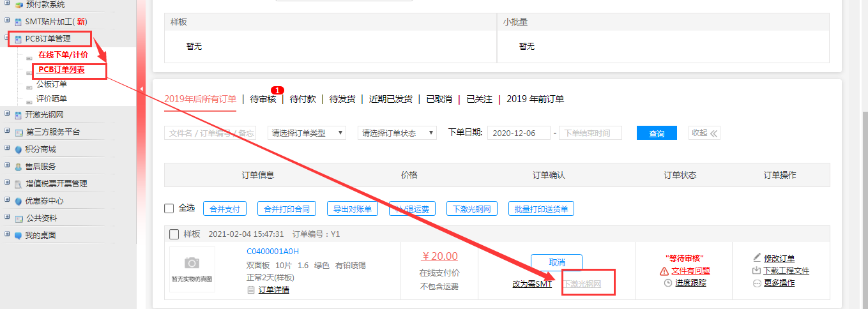Open PCB订单列表 in the sidebar
This screenshot has width=868, height=309.
pyautogui.click(x=62, y=70)
